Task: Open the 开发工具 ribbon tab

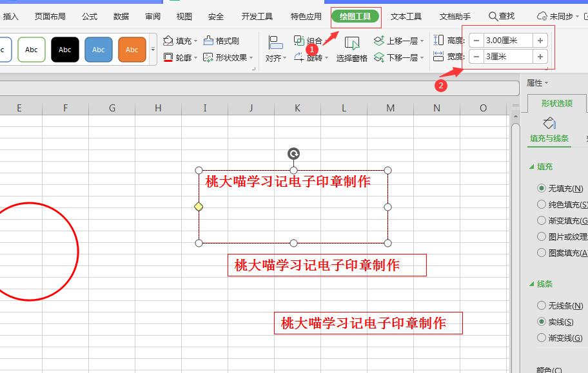Action: pyautogui.click(x=257, y=16)
